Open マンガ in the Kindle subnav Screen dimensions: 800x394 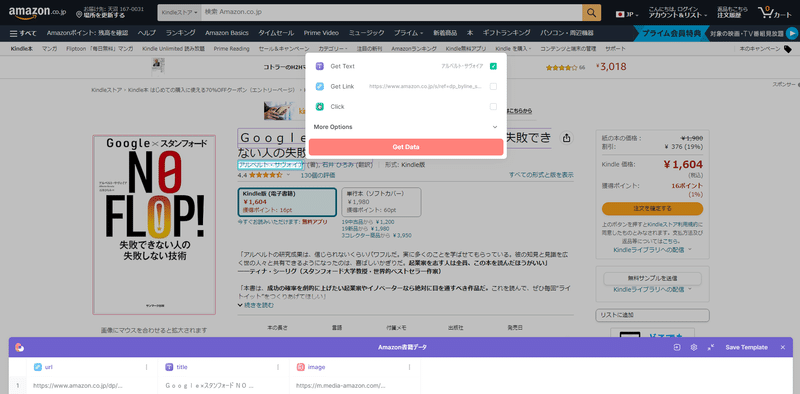coord(49,49)
